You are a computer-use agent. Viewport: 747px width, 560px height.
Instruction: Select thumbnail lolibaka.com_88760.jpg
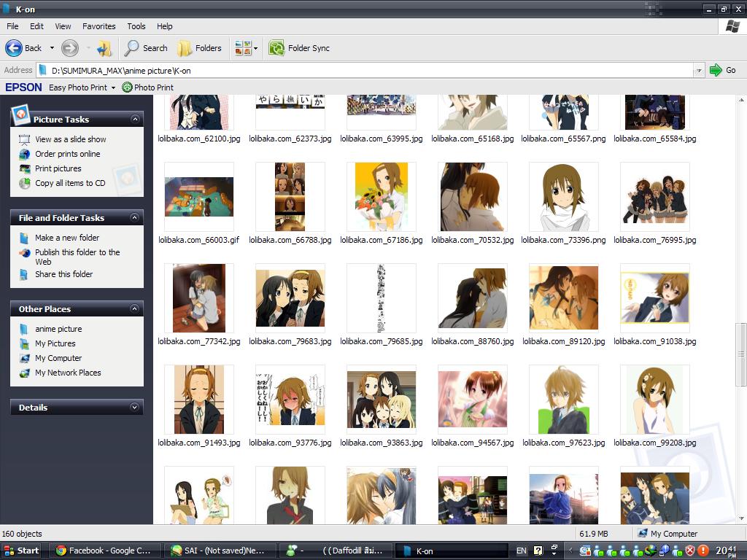tap(473, 298)
